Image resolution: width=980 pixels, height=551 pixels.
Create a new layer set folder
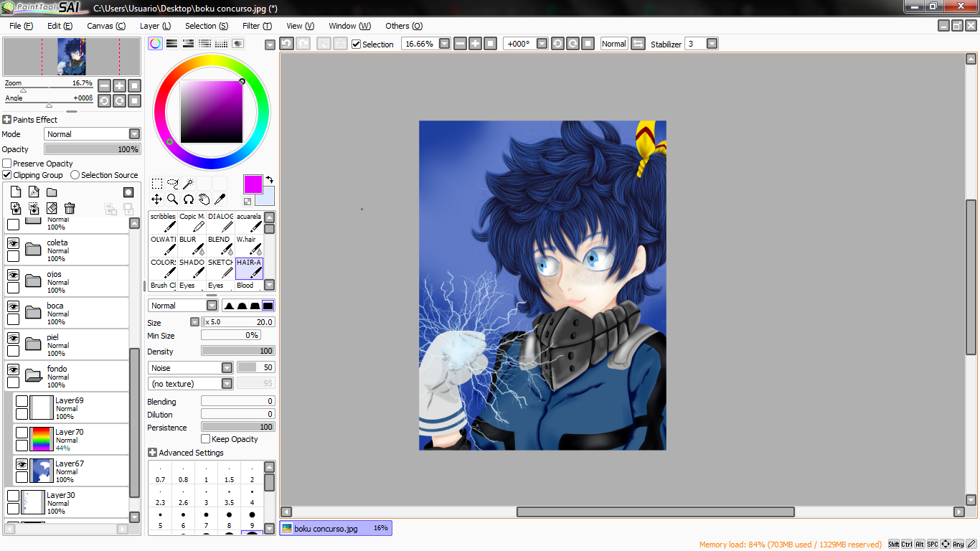coord(52,192)
